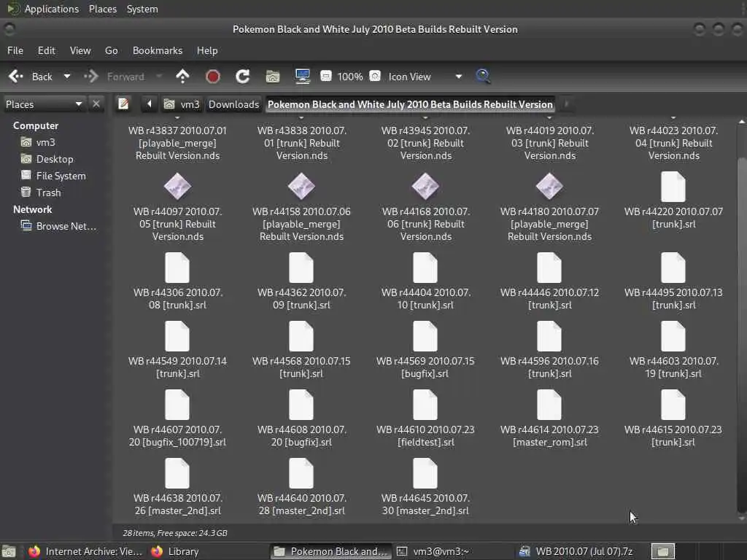The height and width of the screenshot is (560, 747).
Task: Click the Up one folder arrow
Action: (x=182, y=76)
